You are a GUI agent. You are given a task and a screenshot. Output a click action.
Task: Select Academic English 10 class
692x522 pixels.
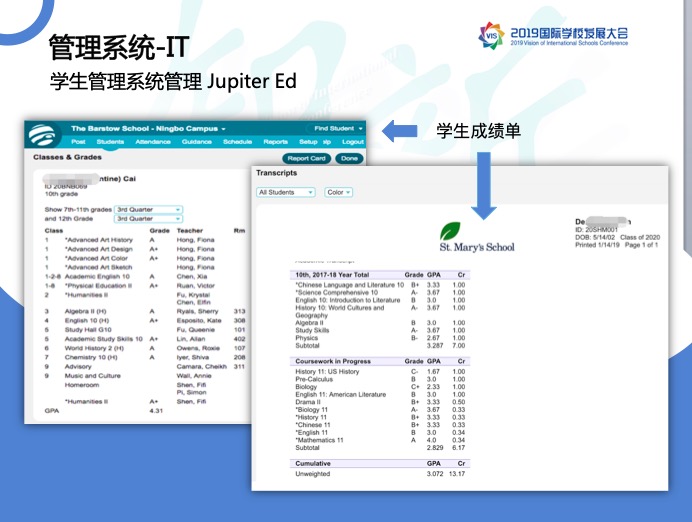(97, 277)
